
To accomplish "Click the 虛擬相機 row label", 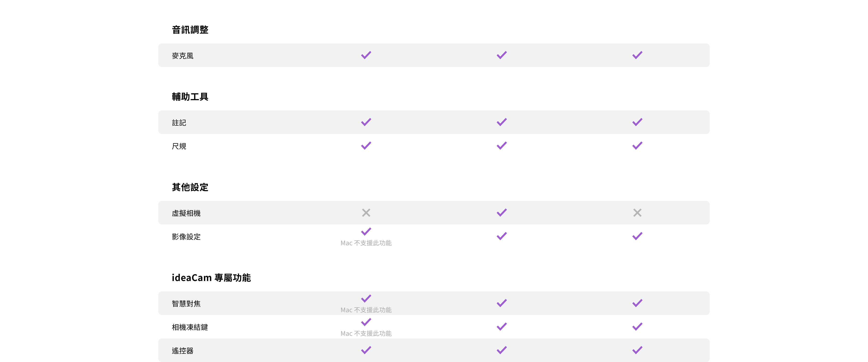I will tap(186, 213).
